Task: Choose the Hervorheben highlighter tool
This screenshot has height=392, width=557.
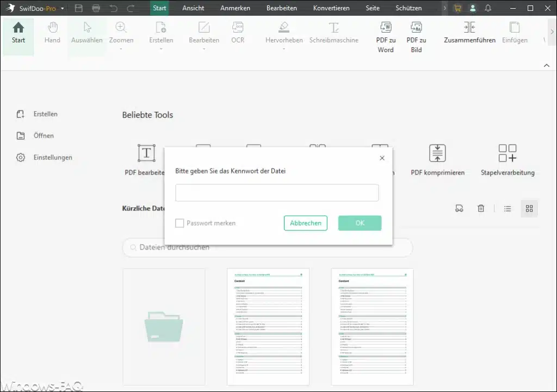Action: [284, 33]
